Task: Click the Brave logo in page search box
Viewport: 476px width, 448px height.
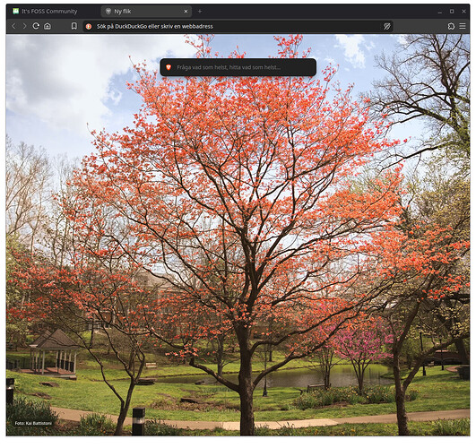Action: [169, 67]
